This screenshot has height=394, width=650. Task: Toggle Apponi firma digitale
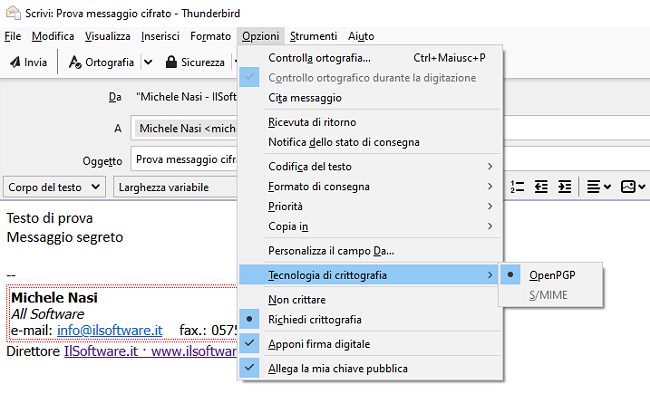click(x=371, y=344)
